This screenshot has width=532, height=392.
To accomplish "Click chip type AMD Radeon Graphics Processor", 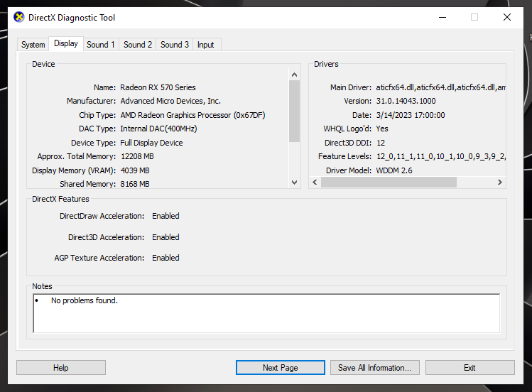I will [192, 115].
